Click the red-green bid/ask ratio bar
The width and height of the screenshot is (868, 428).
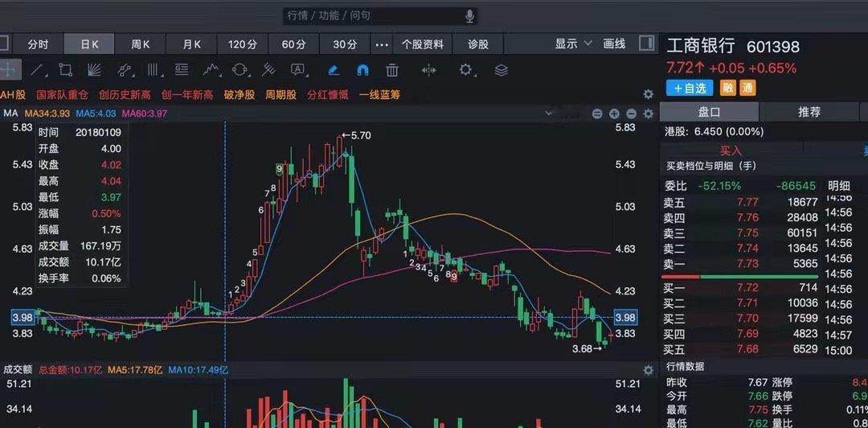740,276
